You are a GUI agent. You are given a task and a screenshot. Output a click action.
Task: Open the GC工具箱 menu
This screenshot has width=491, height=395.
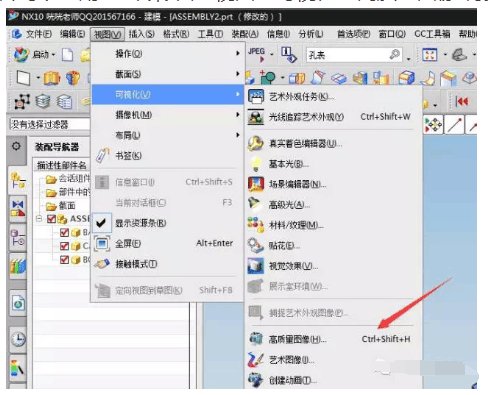pos(432,34)
